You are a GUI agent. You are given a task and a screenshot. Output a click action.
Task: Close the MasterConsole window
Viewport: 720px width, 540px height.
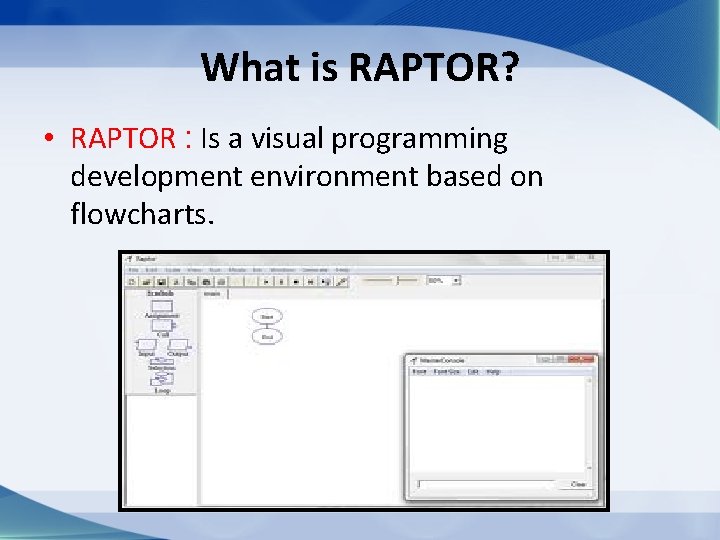coord(582,360)
